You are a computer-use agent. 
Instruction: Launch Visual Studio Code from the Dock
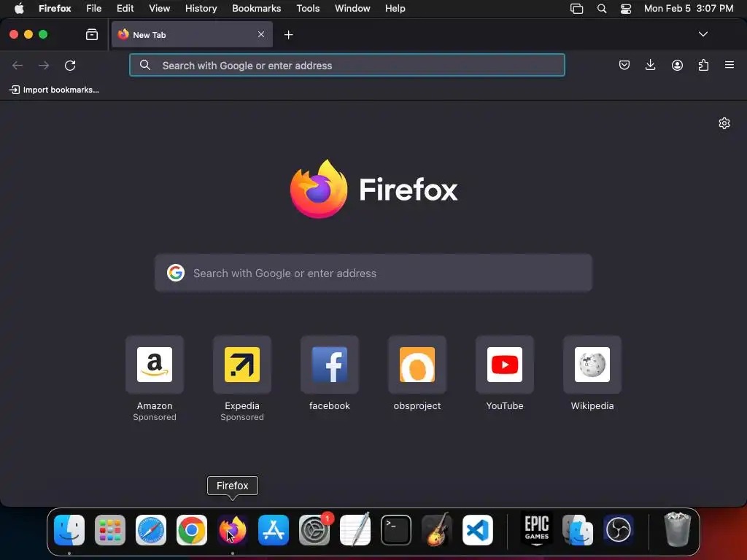[x=478, y=530]
